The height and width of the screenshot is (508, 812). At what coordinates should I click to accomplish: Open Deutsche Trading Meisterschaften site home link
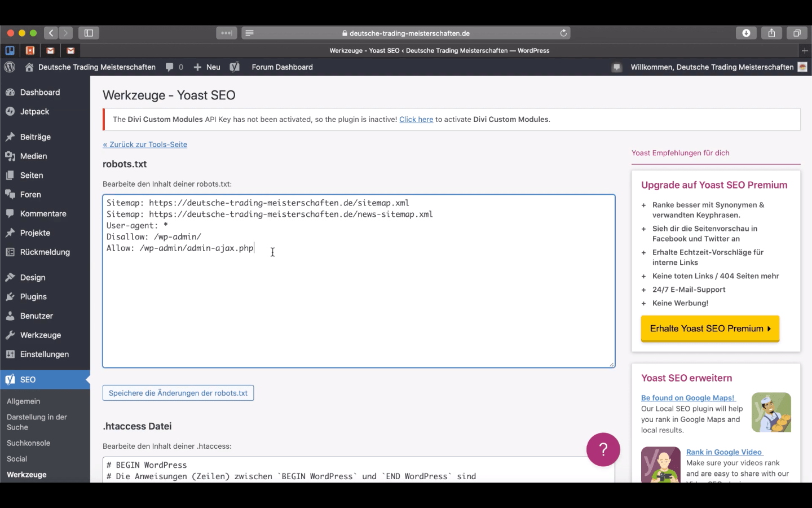point(90,67)
